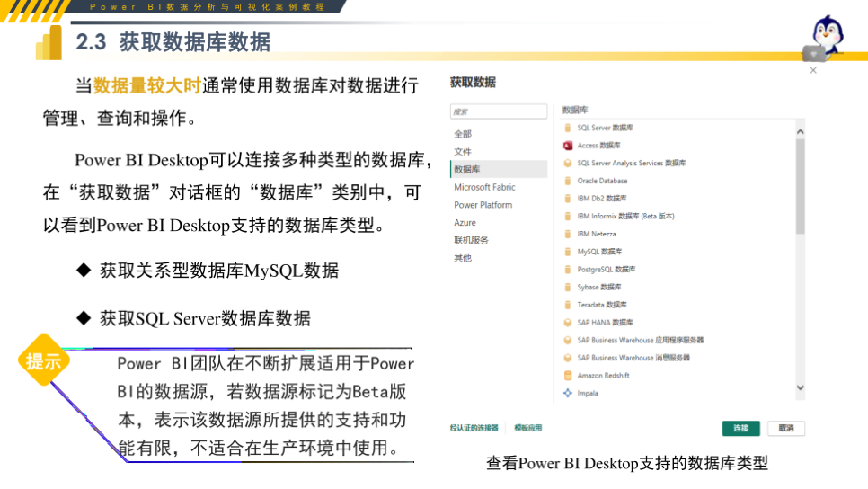
Task: Select MySQL 数据库 entry text
Action: pos(599,252)
